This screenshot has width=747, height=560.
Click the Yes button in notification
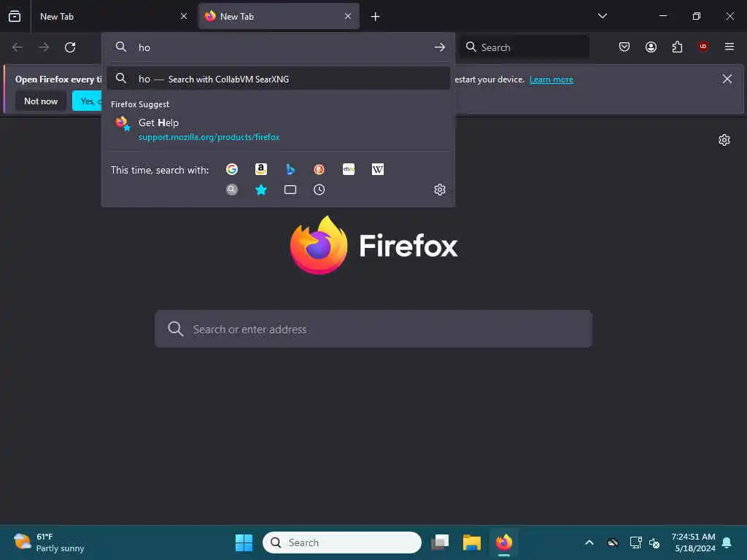[88, 101]
